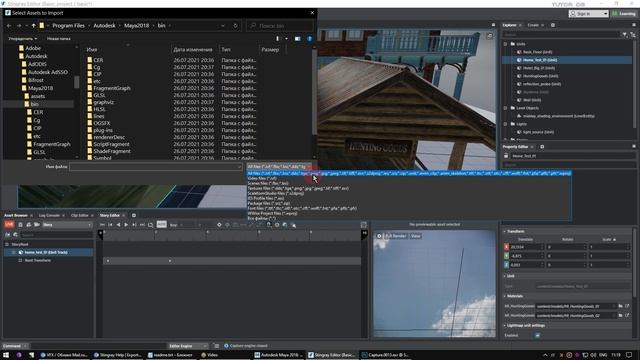Collapse the Materials section
Screen dimensions: 640x360
[x=505, y=296]
